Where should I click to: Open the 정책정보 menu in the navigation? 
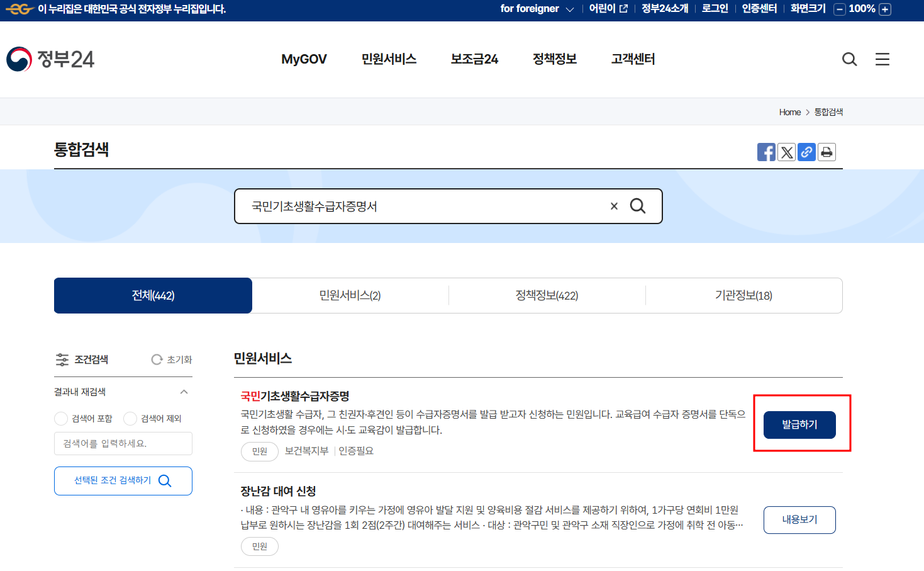(x=554, y=59)
